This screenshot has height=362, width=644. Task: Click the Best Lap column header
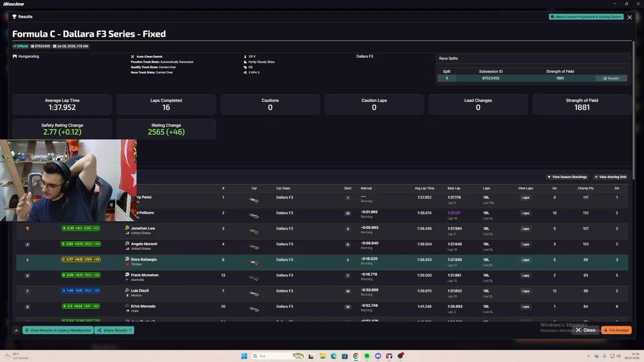454,189
